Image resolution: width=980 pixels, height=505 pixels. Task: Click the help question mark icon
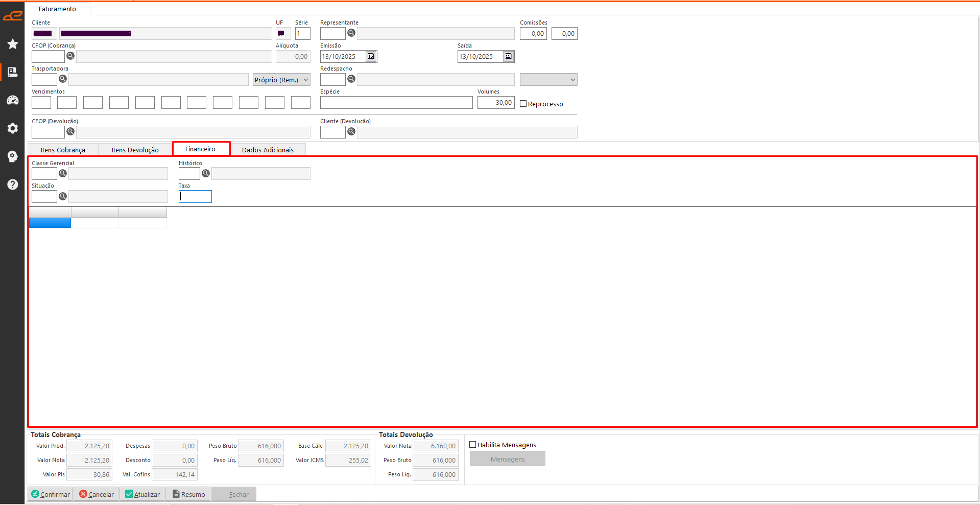13,185
